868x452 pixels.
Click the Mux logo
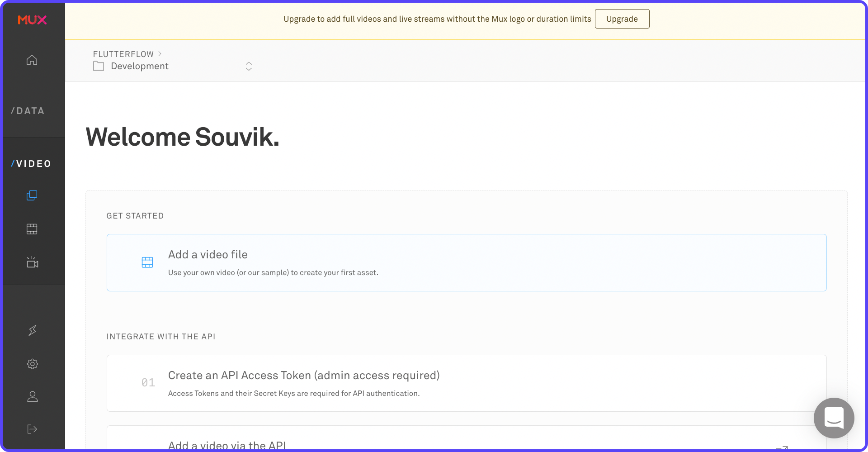(x=32, y=20)
